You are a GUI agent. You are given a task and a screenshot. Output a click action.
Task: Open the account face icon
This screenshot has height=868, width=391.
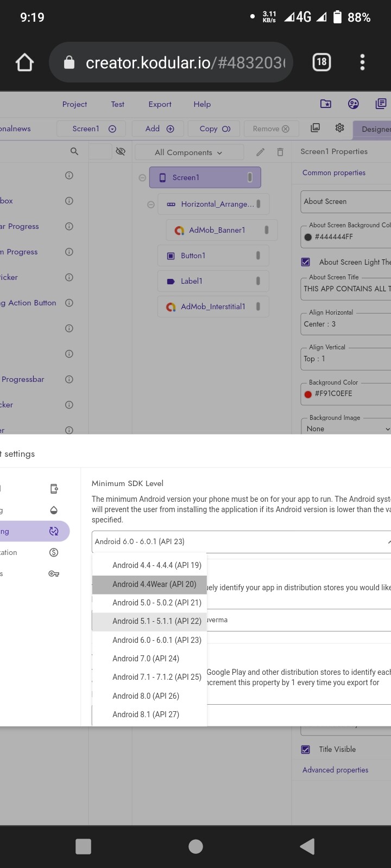pyautogui.click(x=353, y=104)
